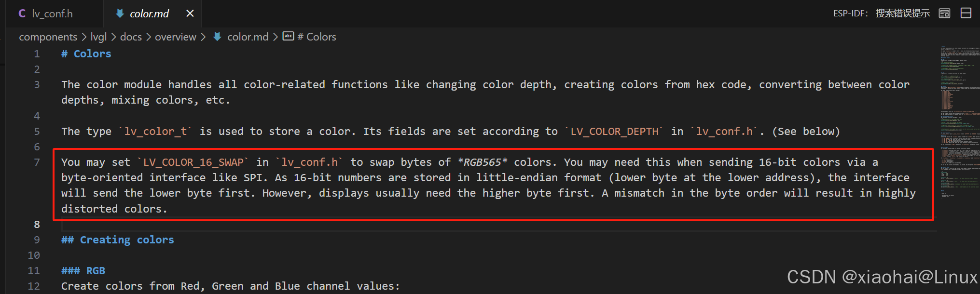Screen dimensions: 980x294
Task: Open the components breadcrumb dropdown
Action: click(x=48, y=37)
